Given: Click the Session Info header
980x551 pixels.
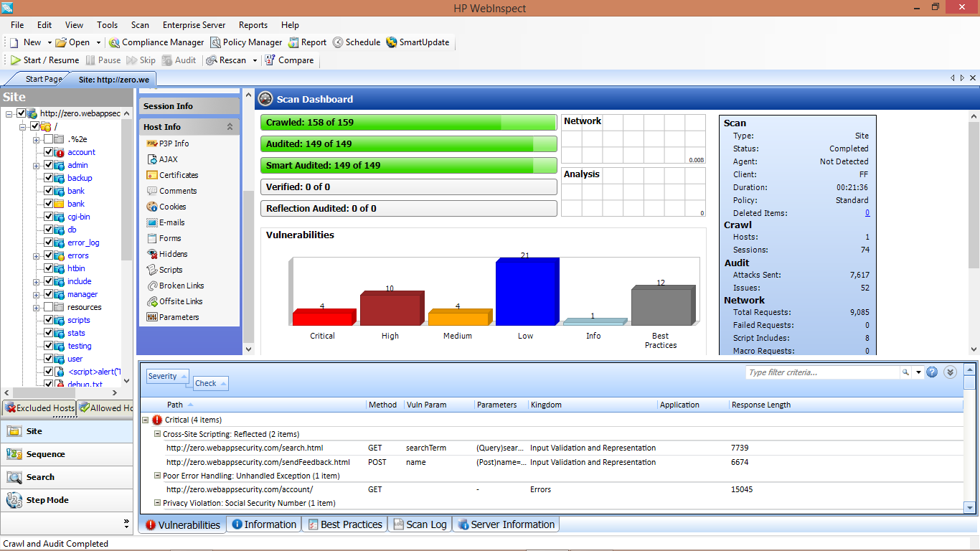Looking at the screenshot, I should coord(189,106).
